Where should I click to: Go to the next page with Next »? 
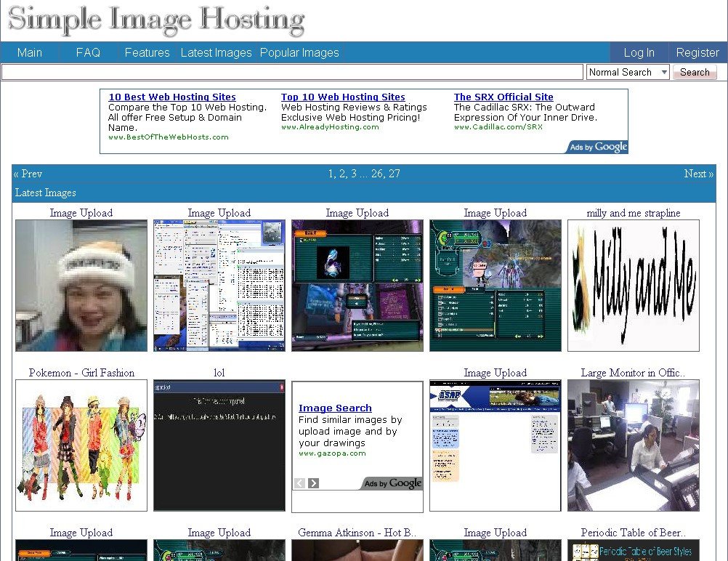pos(699,174)
